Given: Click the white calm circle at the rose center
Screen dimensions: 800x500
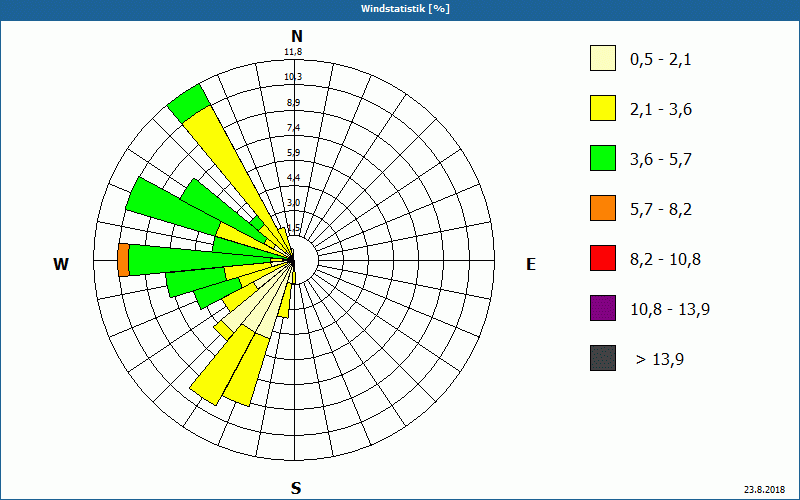Looking at the screenshot, I should [x=305, y=261].
